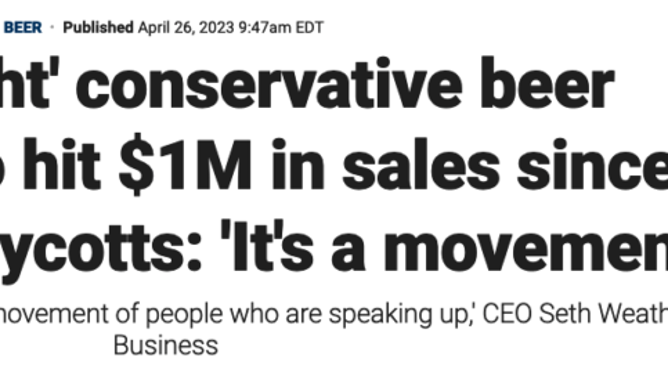Viewport: 668px width, 376px height.
Task: Click the name 'CEO Seth' in subheadline
Action: pyautogui.click(x=537, y=313)
